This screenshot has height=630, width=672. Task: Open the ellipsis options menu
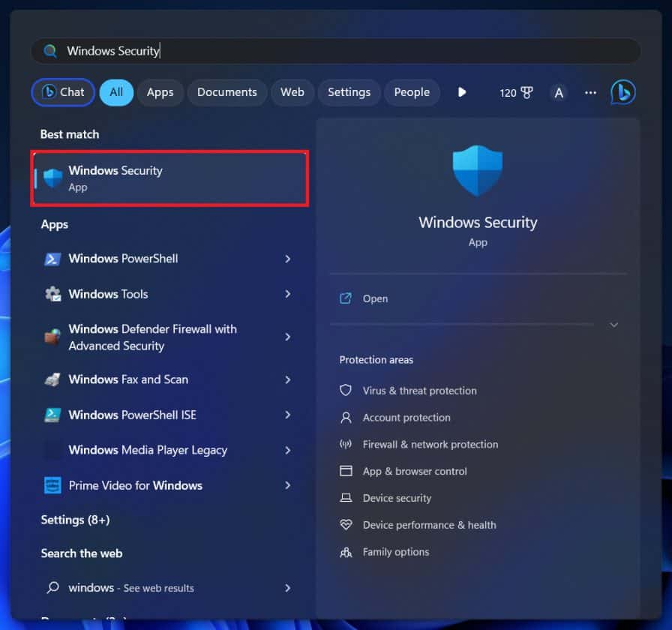pos(590,92)
